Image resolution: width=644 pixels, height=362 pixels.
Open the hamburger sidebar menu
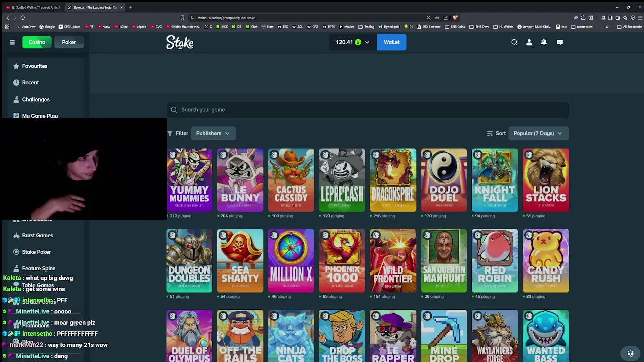point(12,42)
